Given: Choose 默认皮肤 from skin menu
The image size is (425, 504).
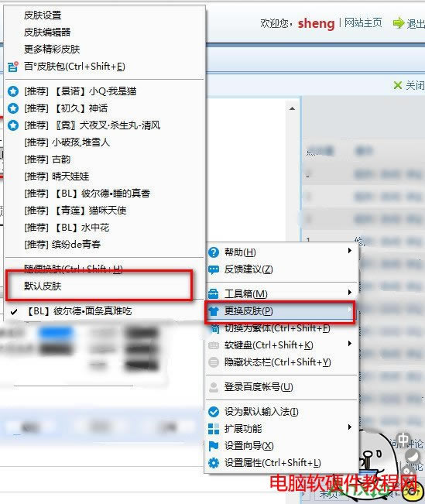Looking at the screenshot, I should (43, 286).
